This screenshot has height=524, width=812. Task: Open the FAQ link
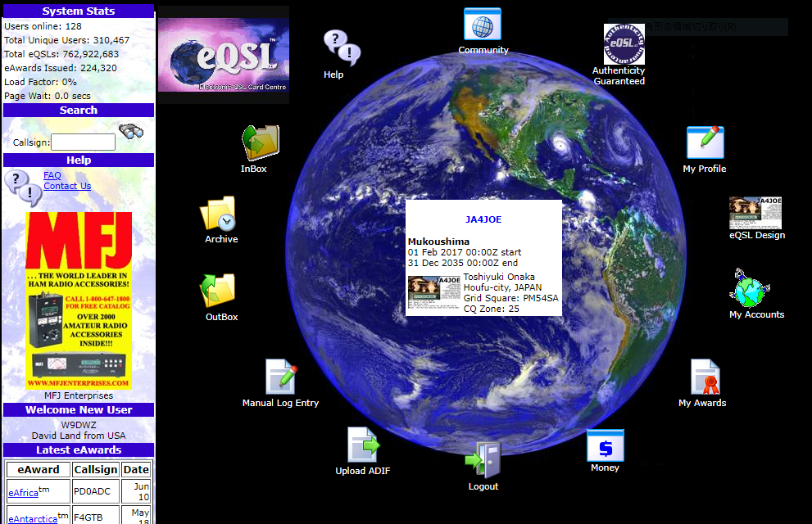(x=52, y=175)
